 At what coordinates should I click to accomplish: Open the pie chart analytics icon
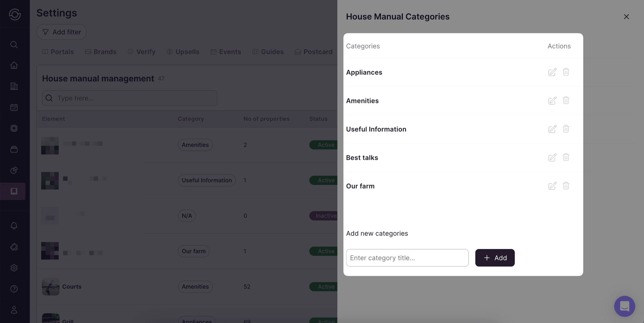[14, 170]
